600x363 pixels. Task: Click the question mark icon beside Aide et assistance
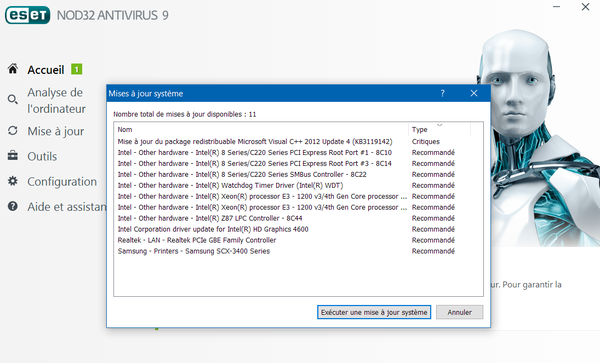(x=13, y=207)
